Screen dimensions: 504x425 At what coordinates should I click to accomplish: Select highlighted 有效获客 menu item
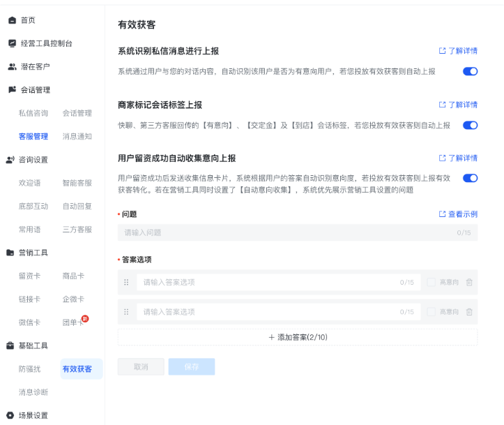coord(82,368)
